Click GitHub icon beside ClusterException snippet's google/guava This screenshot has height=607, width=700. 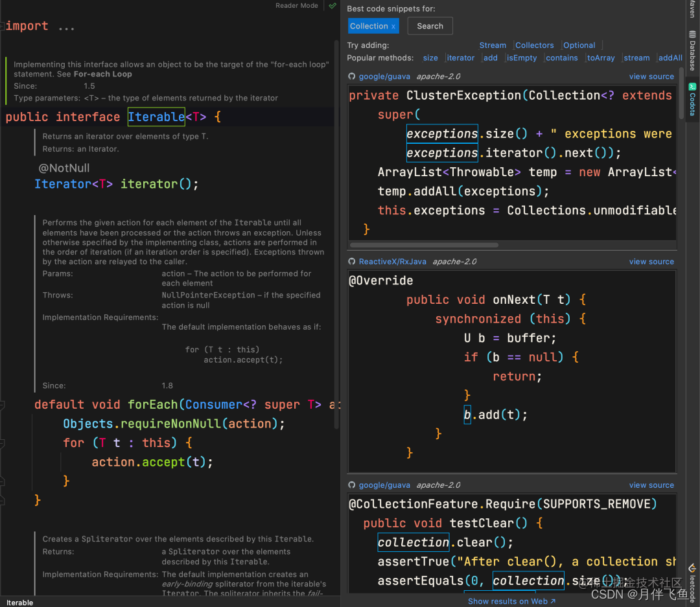point(352,76)
